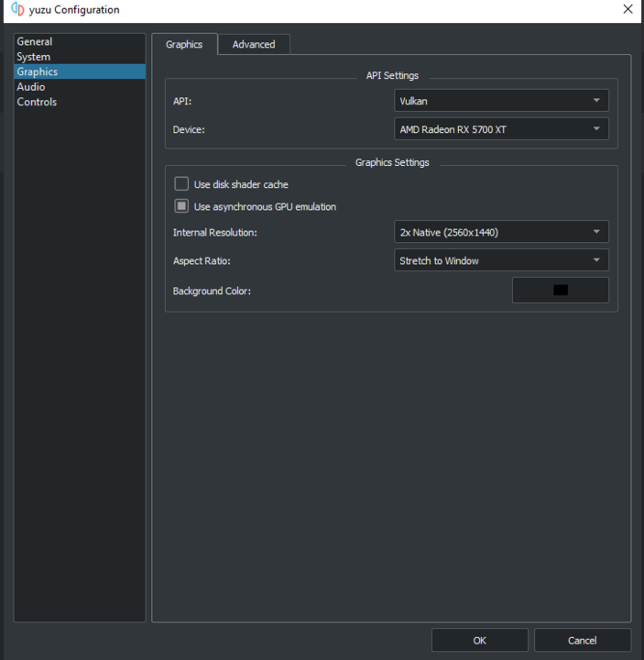Confirm settings with OK button

tap(479, 640)
